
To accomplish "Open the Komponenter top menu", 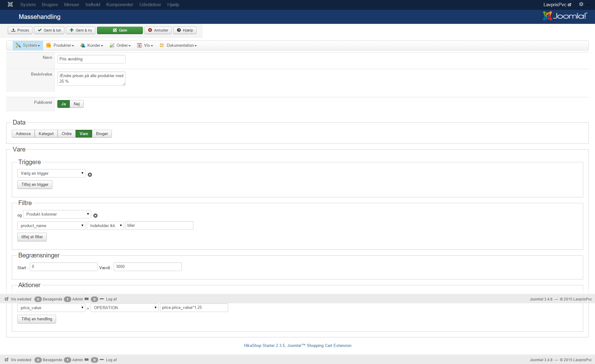I will 120,5.
